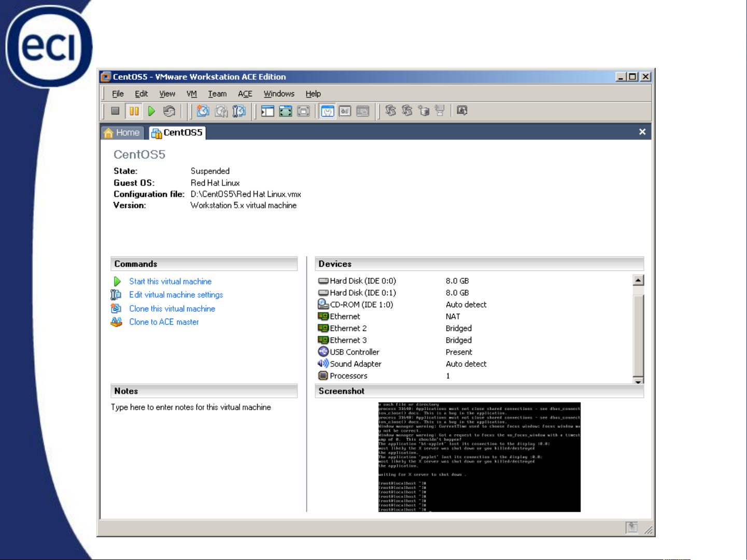The height and width of the screenshot is (560, 747).
Task: Select Hard Disk (IDE 0:1) device row
Action: pos(474,293)
